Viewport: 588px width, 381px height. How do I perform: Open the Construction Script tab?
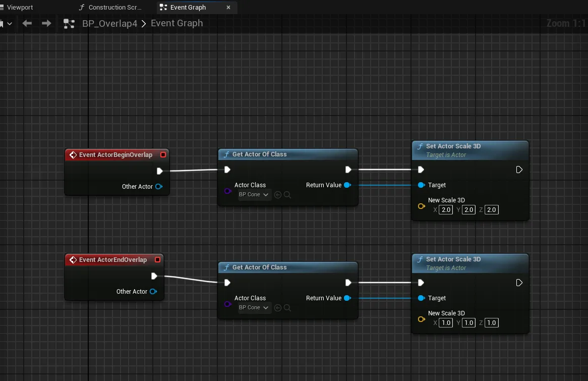(110, 7)
